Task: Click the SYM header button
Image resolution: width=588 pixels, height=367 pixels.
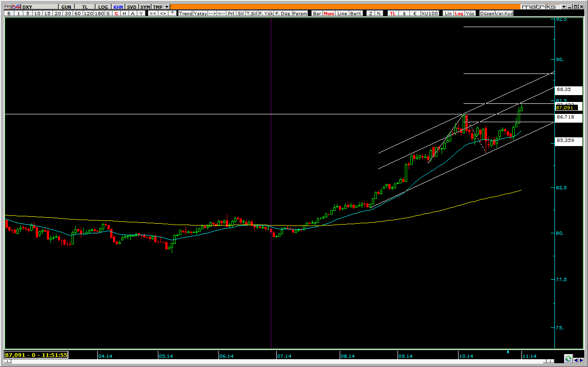Action: point(145,7)
